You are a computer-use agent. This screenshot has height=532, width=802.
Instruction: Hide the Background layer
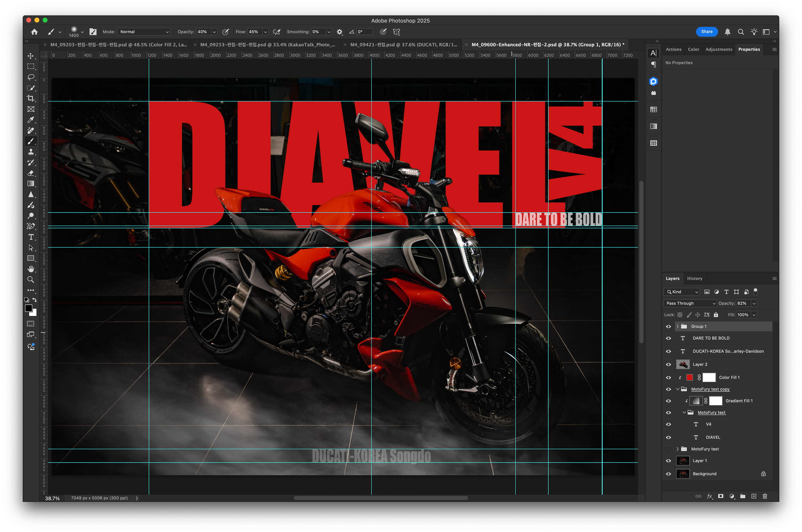pyautogui.click(x=669, y=474)
